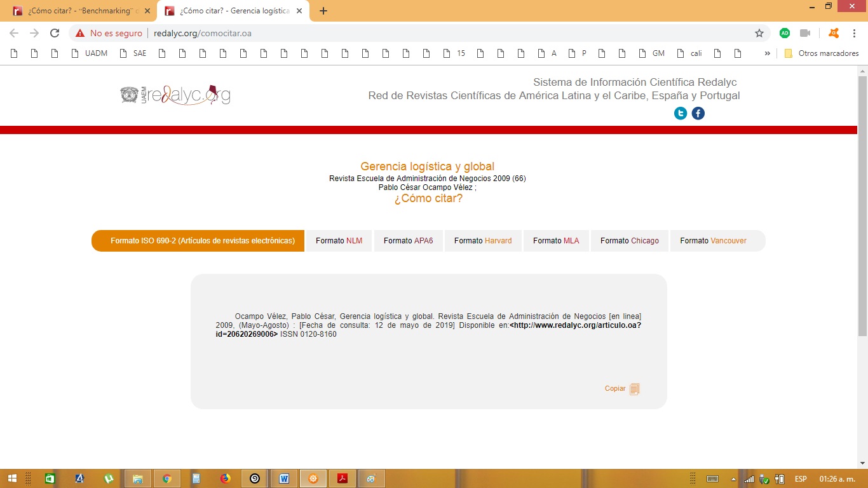The width and height of the screenshot is (868, 488).
Task: Select the Formato Vancouver tab
Action: [713, 241]
